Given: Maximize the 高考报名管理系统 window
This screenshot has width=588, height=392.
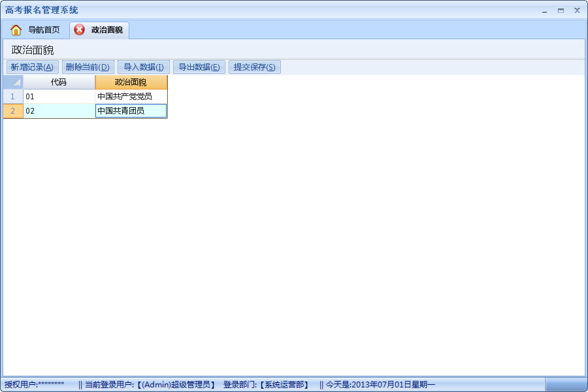Looking at the screenshot, I should click(561, 11).
